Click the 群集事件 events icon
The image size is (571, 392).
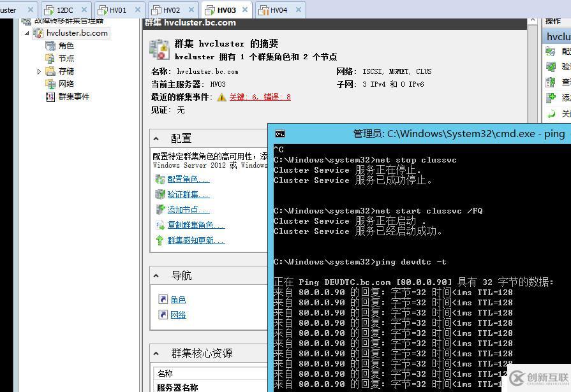click(50, 97)
